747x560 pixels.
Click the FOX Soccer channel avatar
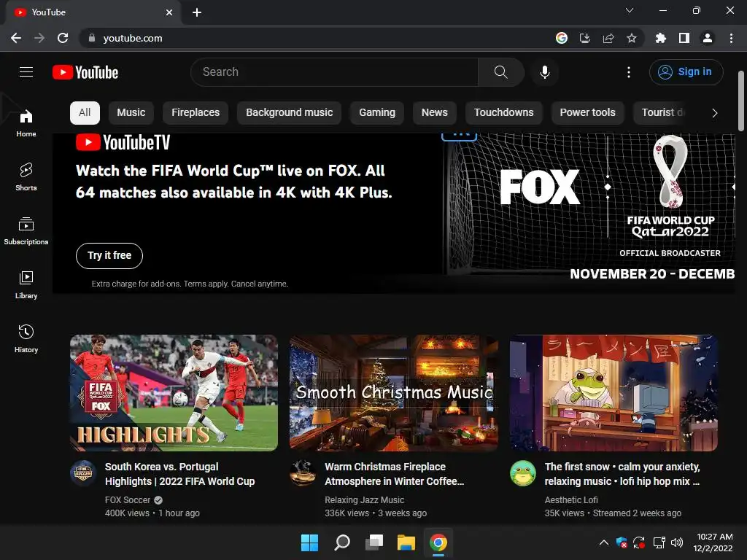click(83, 472)
